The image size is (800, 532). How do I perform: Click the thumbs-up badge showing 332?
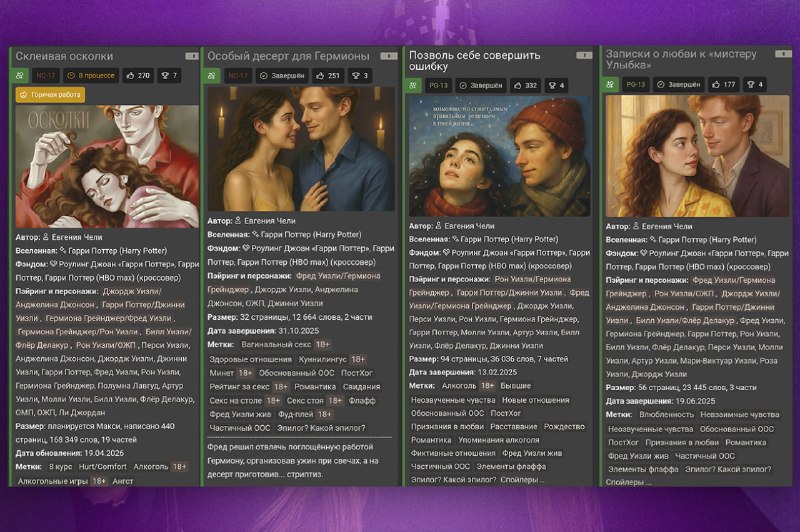click(526, 85)
